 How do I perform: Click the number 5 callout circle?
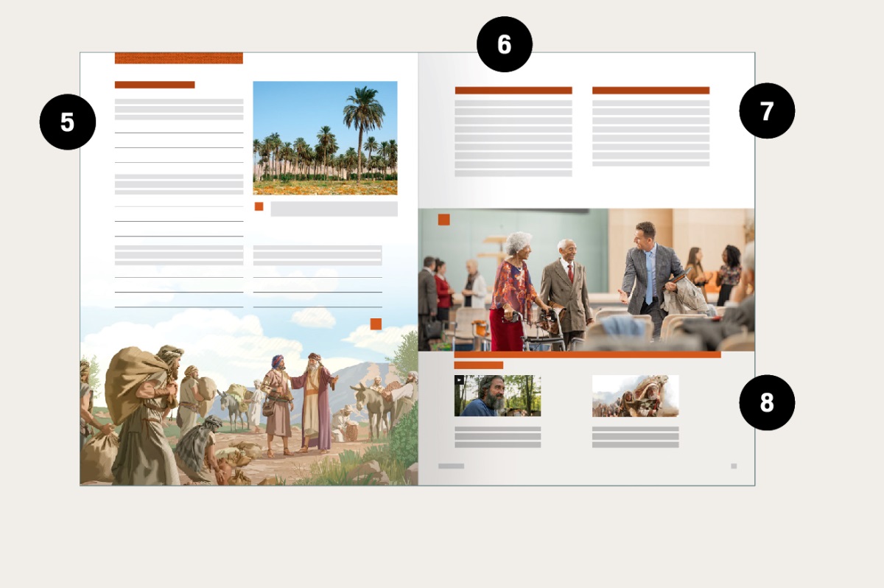click(x=68, y=122)
